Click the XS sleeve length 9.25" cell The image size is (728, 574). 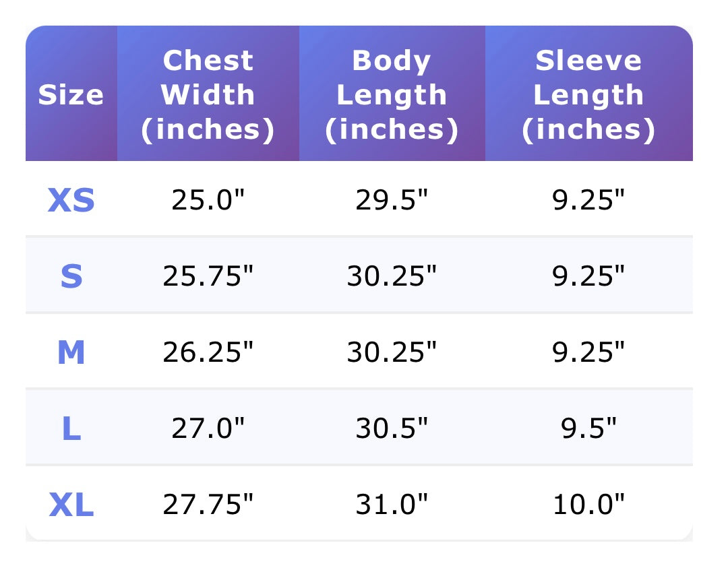tap(588, 200)
